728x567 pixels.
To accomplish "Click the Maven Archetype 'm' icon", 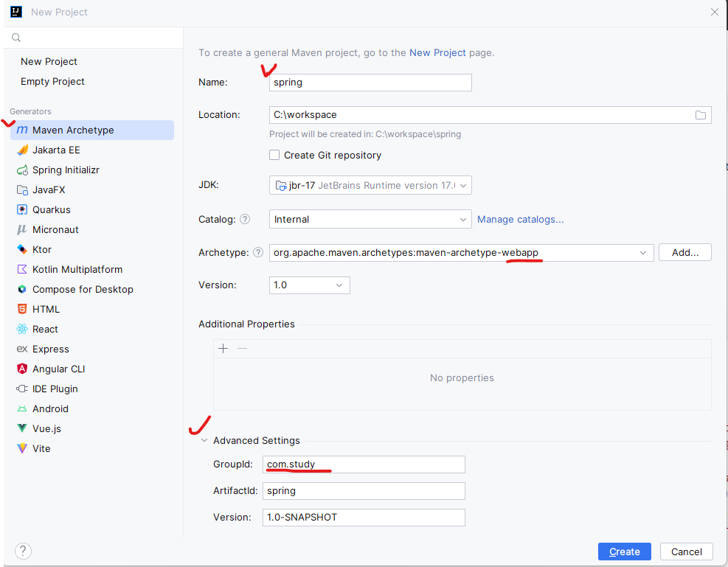I will click(22, 130).
